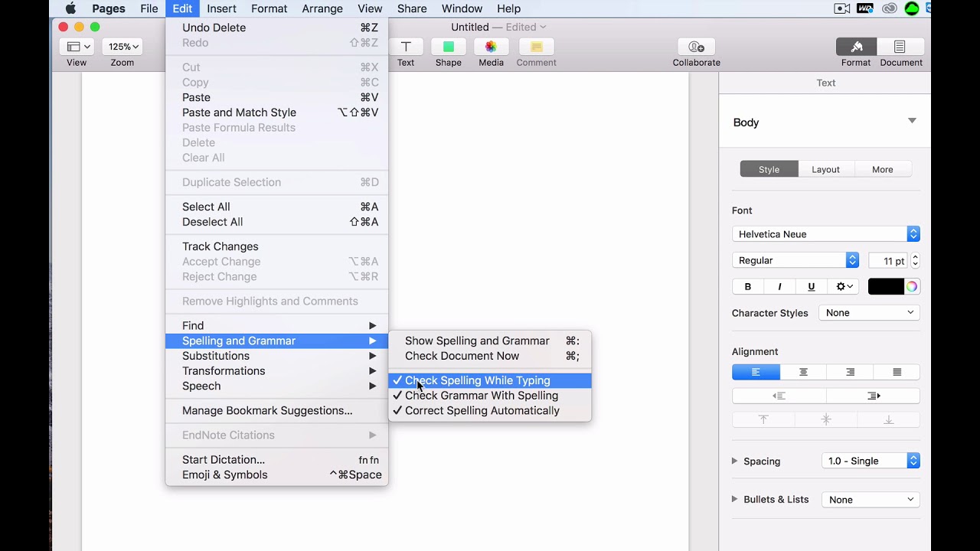Image resolution: width=980 pixels, height=551 pixels.
Task: Click the View sidebar toolbar icon
Action: pyautogui.click(x=77, y=47)
